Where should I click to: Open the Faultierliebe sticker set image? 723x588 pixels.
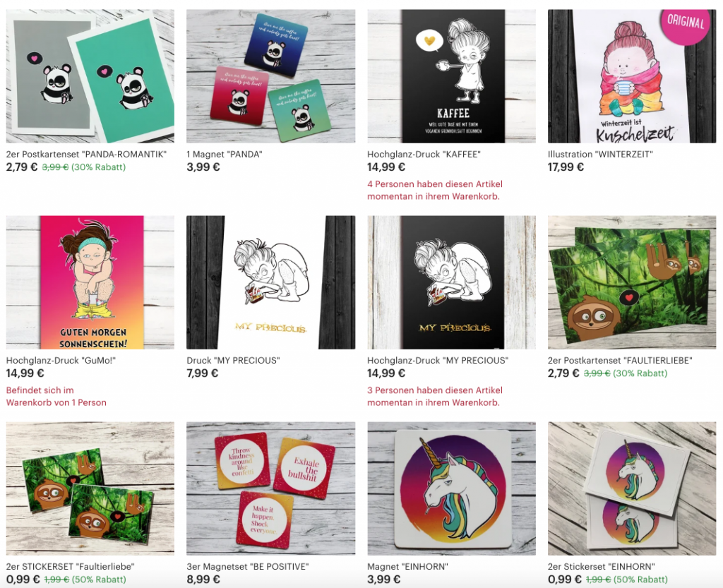click(x=90, y=488)
